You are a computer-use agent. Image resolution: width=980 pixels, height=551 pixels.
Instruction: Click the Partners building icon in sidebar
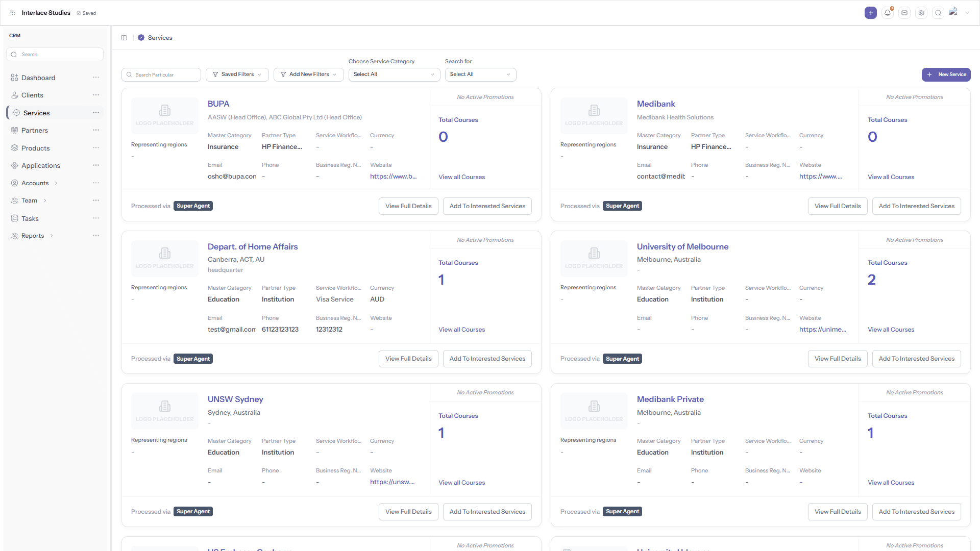click(x=14, y=131)
